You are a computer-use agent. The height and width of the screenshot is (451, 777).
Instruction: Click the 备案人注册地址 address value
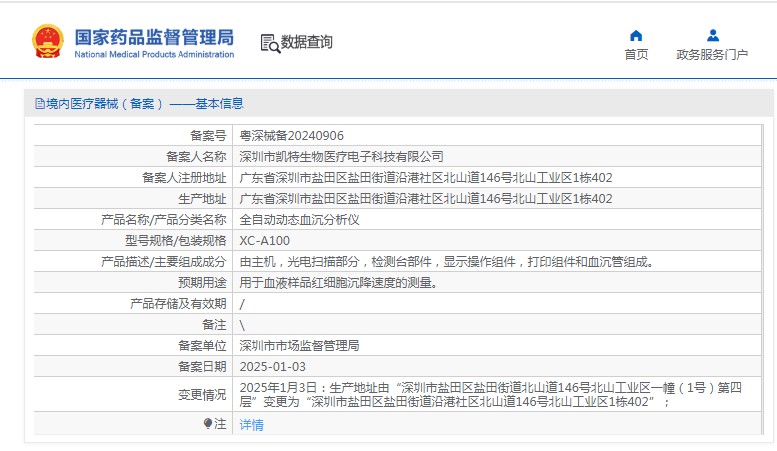(426, 177)
